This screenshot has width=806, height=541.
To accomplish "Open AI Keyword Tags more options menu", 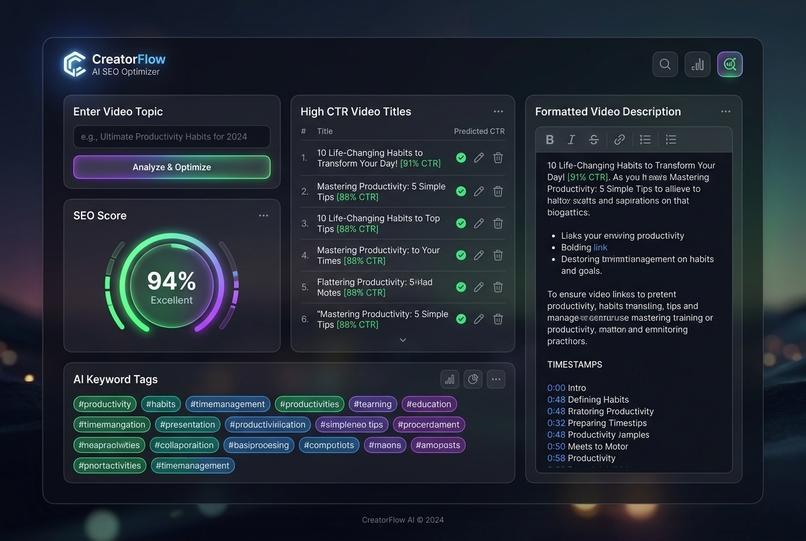I will click(496, 380).
